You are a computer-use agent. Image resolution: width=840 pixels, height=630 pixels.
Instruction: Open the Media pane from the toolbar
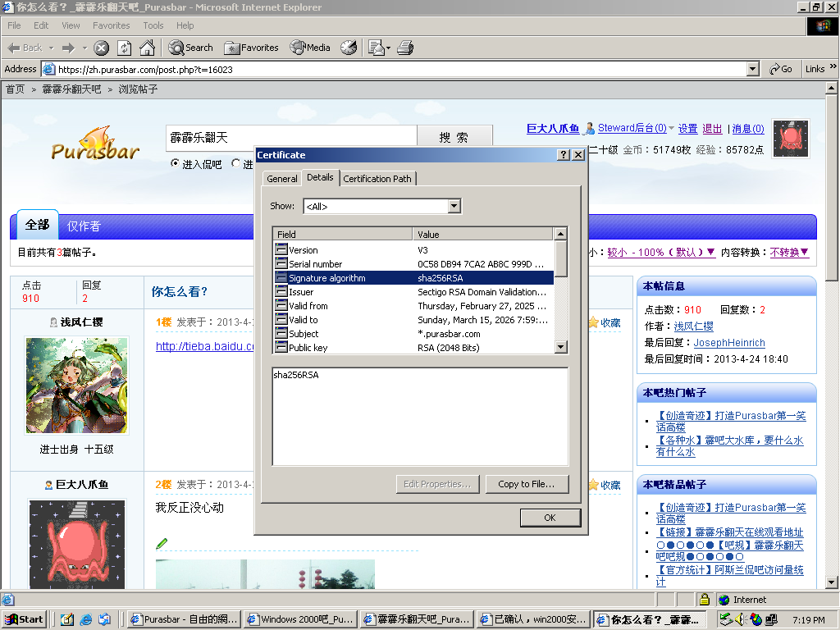coord(310,48)
